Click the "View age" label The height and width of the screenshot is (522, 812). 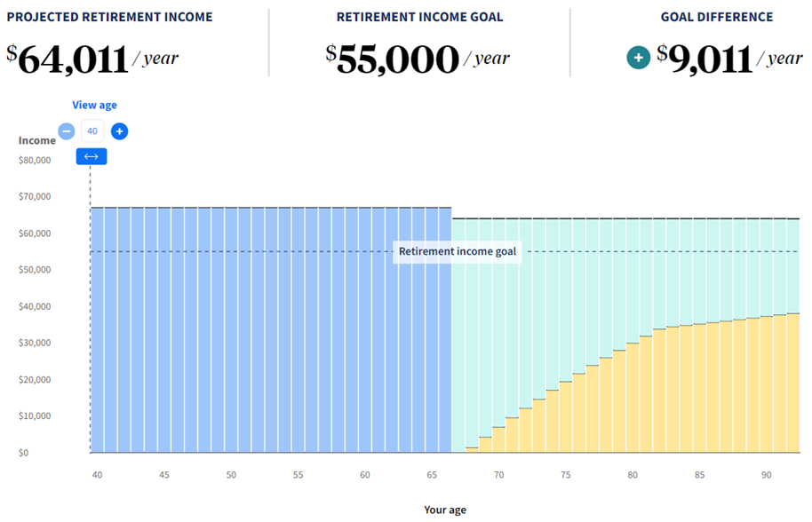94,105
